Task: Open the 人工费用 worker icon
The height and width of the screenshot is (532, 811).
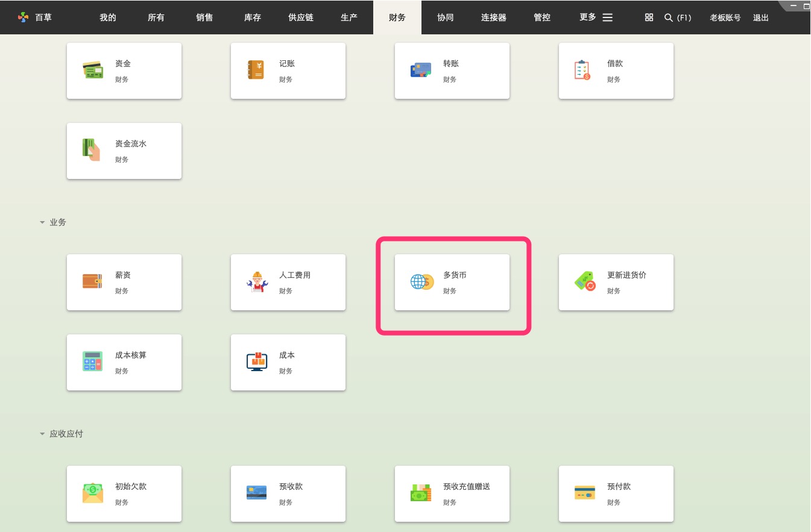Action: pos(257,281)
